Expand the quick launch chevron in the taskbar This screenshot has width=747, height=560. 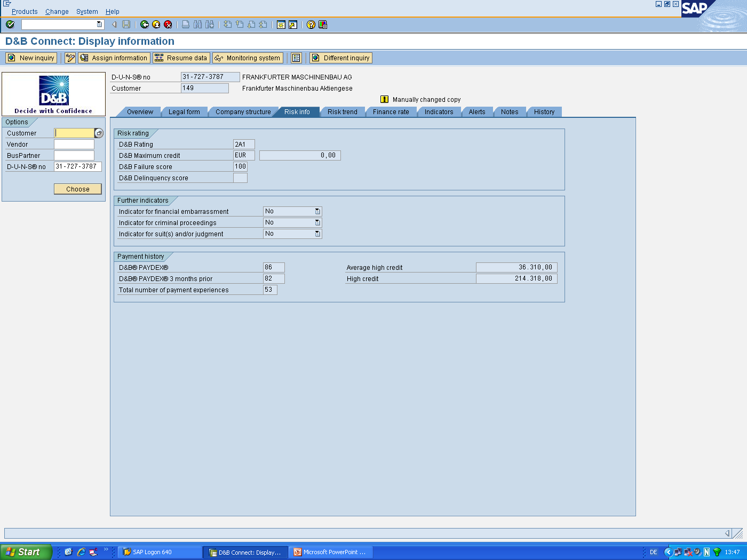point(106,549)
